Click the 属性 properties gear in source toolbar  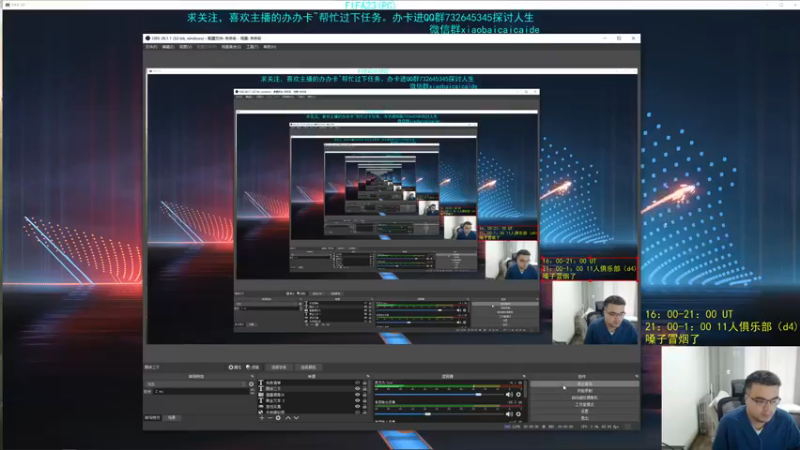[235, 367]
